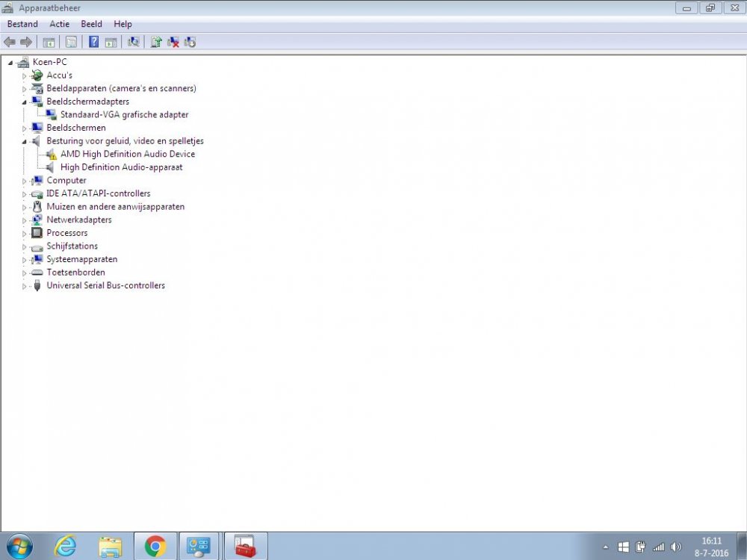Image resolution: width=747 pixels, height=560 pixels.
Task: Click the red toolbox taskbar icon
Action: point(245,547)
